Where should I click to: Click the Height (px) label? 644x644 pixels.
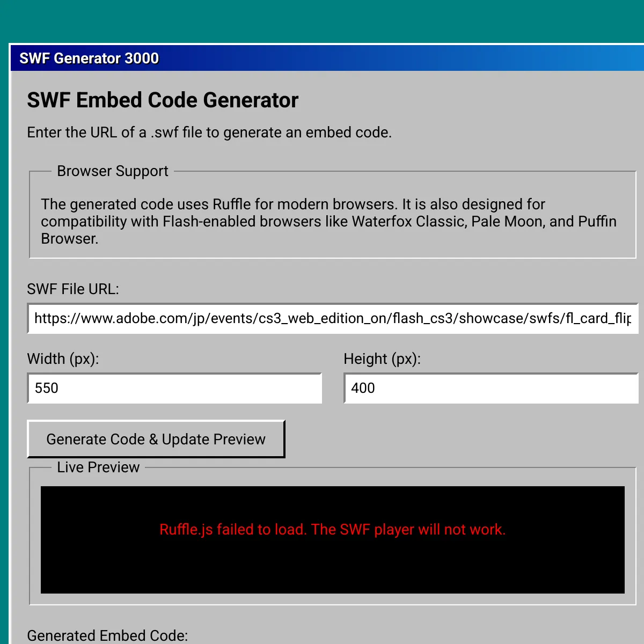tap(383, 358)
